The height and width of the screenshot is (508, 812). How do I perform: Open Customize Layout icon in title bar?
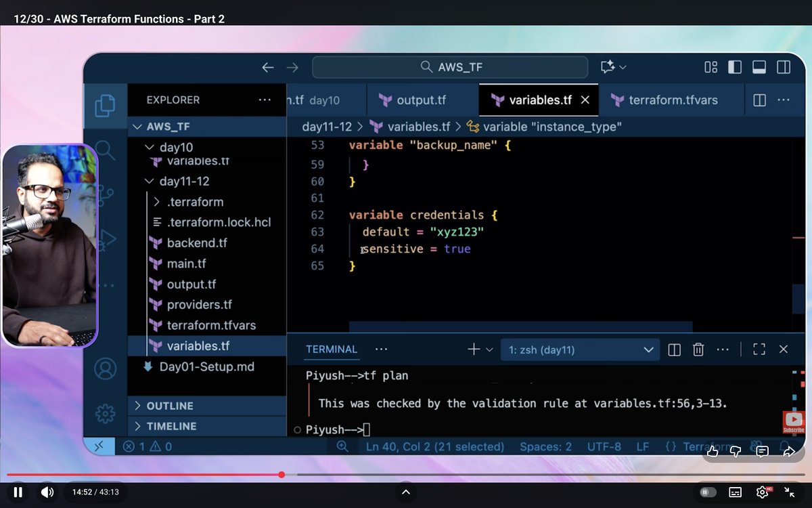[x=710, y=67]
